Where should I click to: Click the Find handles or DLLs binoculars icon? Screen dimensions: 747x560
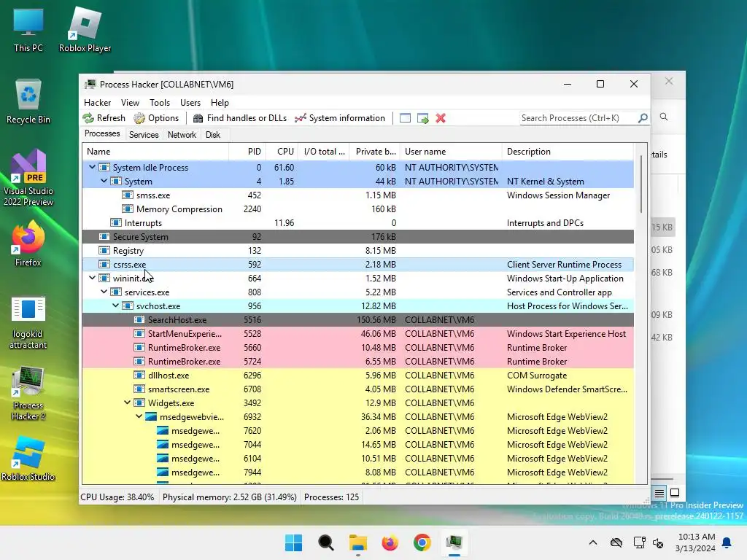pos(198,118)
